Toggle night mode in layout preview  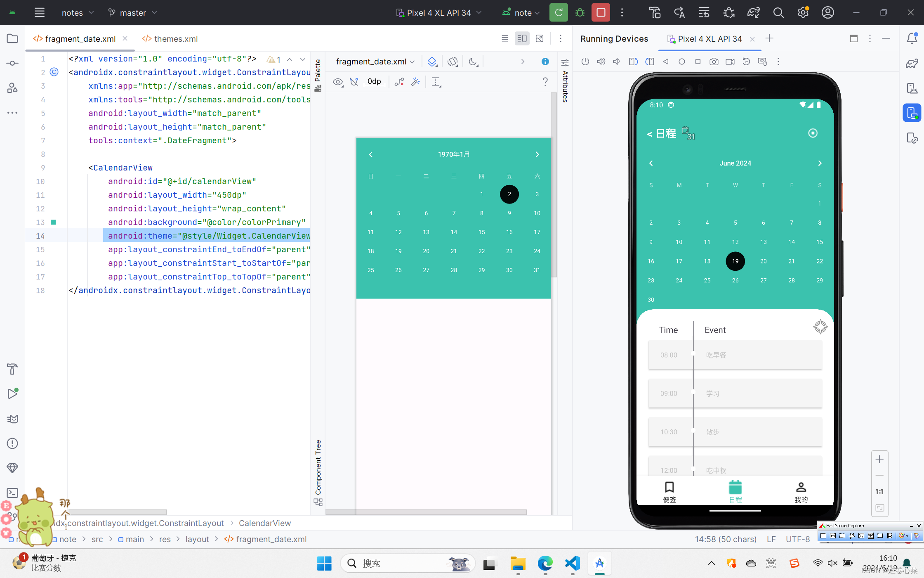473,62
